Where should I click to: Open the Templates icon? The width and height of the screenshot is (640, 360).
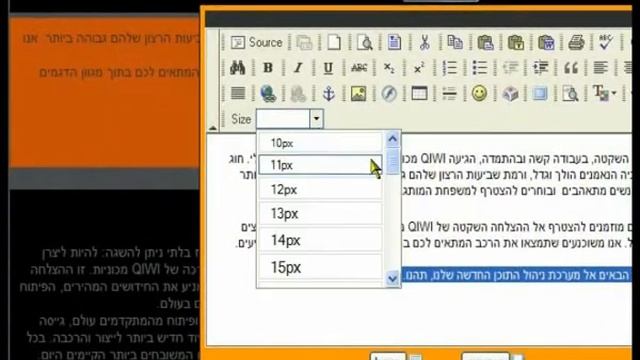pyautogui.click(x=394, y=42)
